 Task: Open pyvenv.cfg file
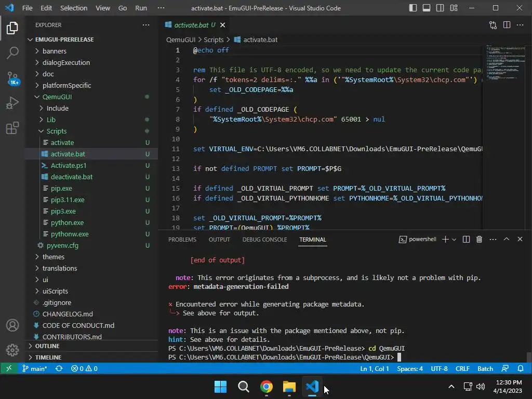92,245
